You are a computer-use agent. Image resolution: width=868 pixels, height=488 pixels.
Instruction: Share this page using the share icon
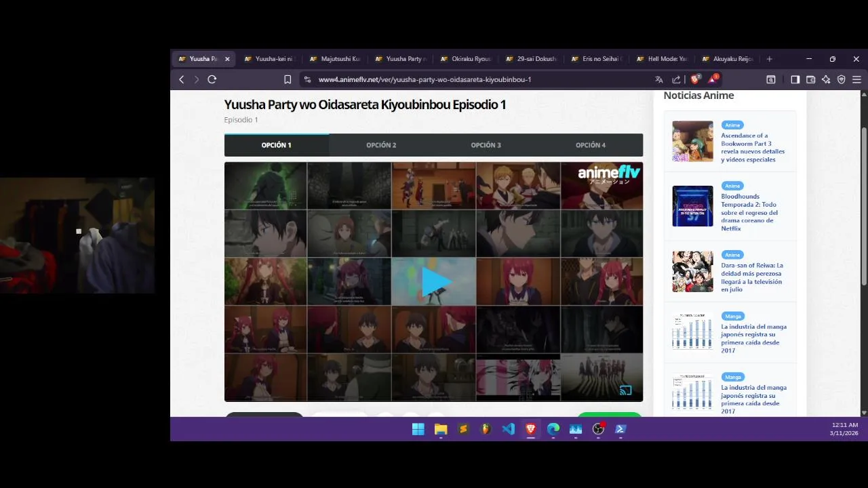[676, 79]
